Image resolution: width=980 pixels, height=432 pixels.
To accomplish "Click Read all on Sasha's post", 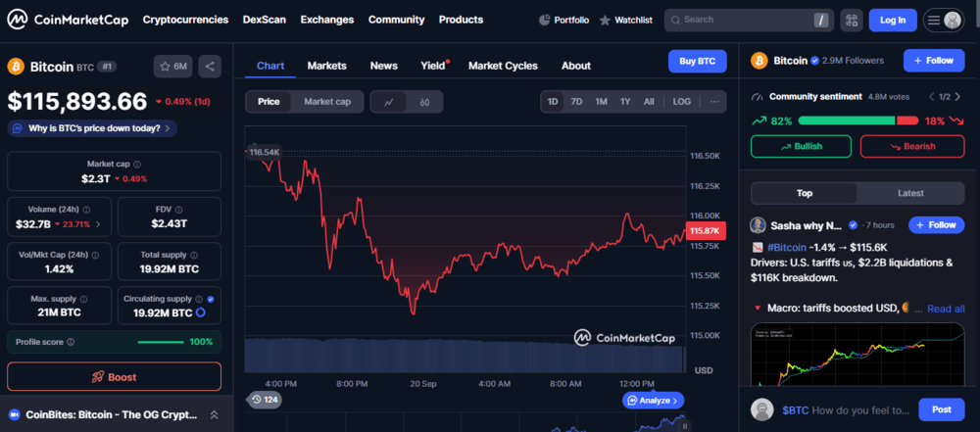I will (x=946, y=309).
